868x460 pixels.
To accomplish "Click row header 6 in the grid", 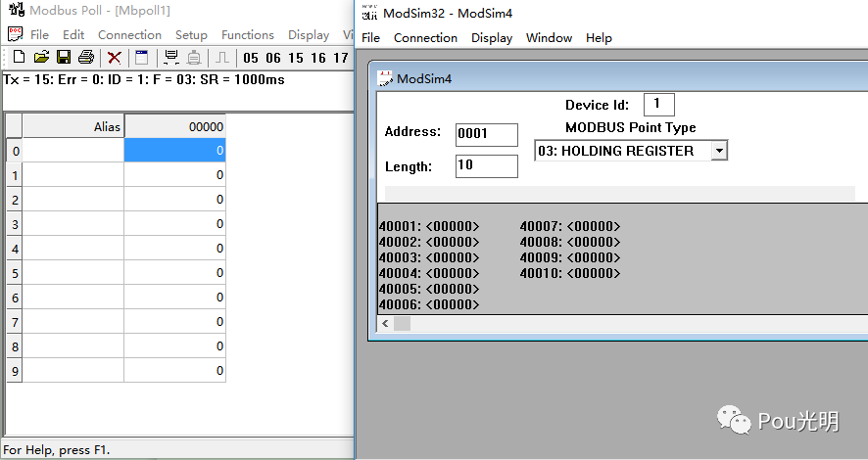I will pos(15,298).
